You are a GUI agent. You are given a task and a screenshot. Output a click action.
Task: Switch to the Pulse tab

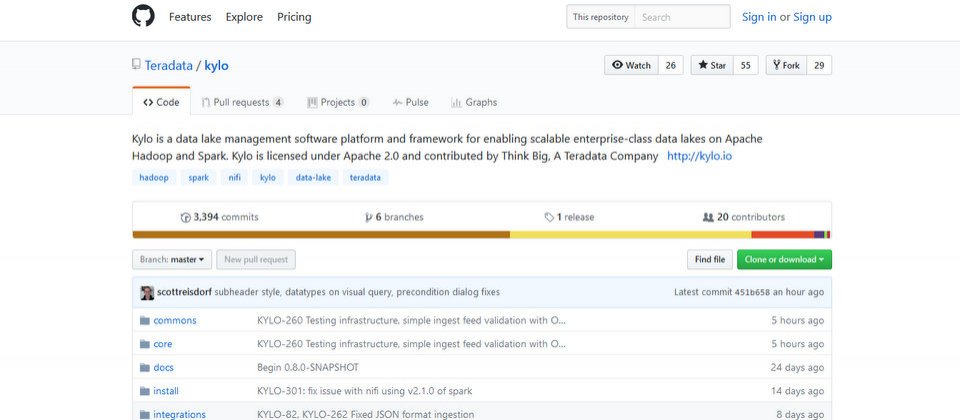pos(411,102)
